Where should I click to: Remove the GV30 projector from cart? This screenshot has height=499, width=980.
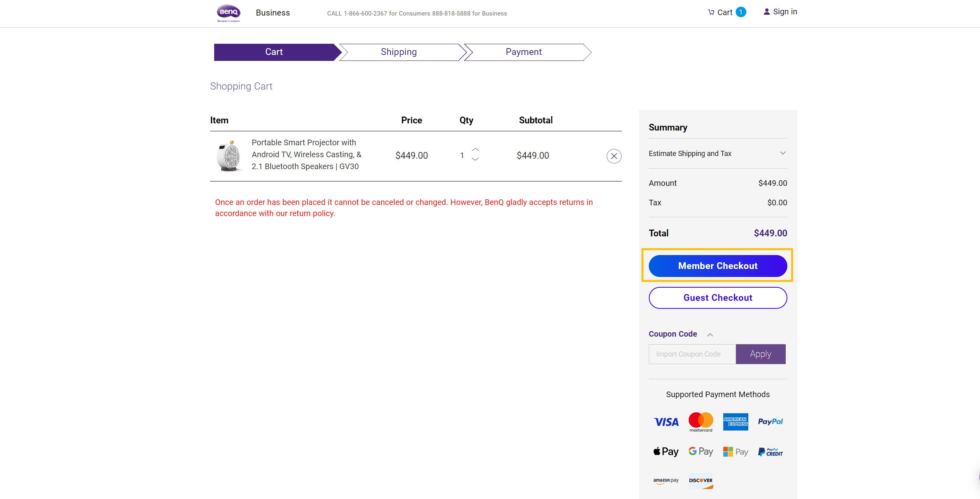click(x=614, y=156)
